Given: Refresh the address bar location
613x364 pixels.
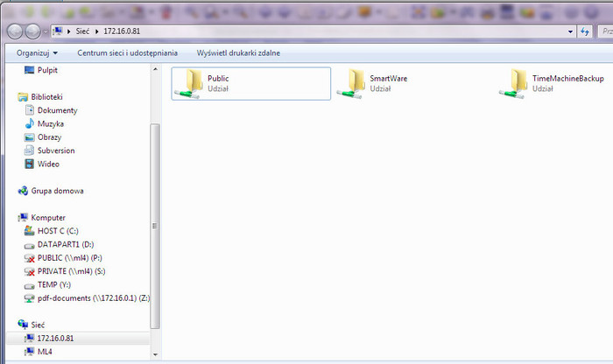Looking at the screenshot, I should [585, 31].
